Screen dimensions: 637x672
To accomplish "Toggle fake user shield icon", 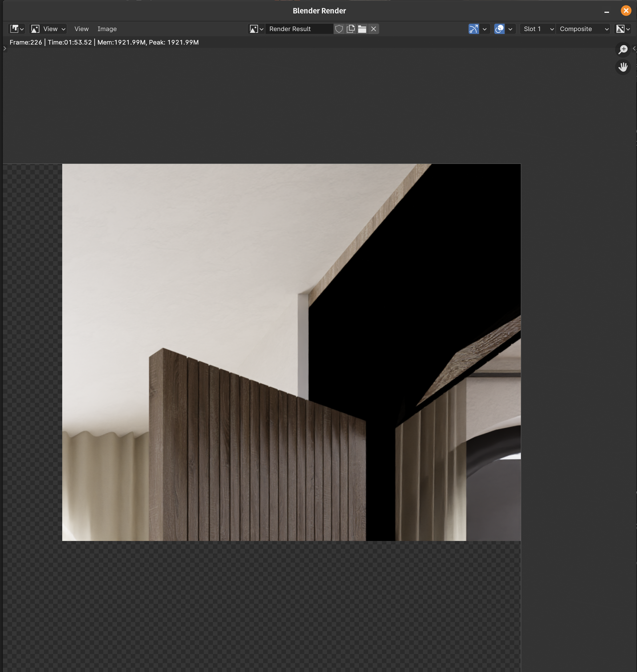I will 339,29.
